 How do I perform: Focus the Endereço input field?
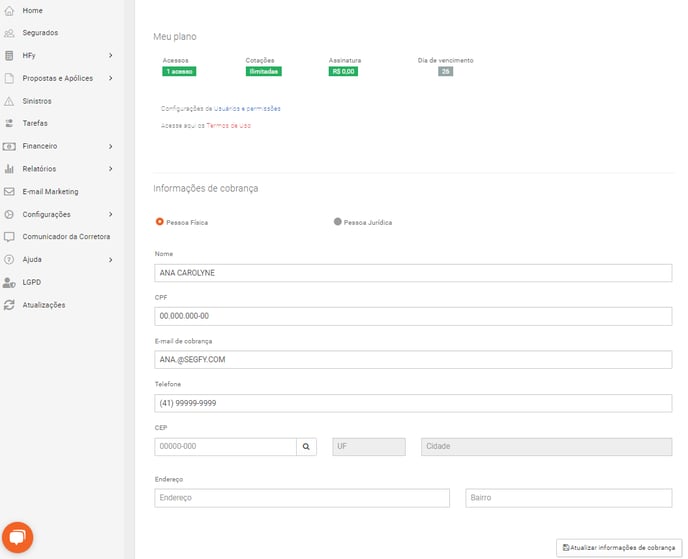(x=302, y=498)
